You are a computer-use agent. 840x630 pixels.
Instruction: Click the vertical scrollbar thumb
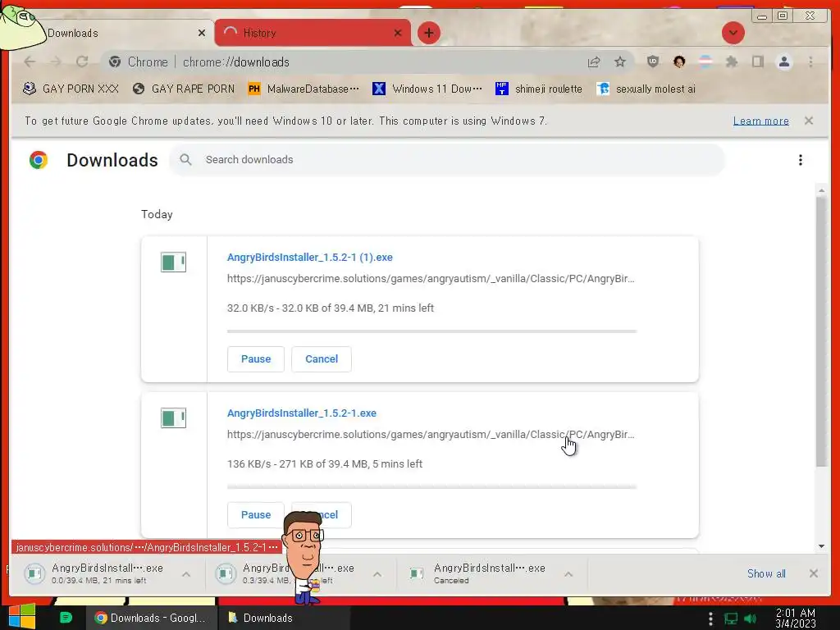(821, 332)
